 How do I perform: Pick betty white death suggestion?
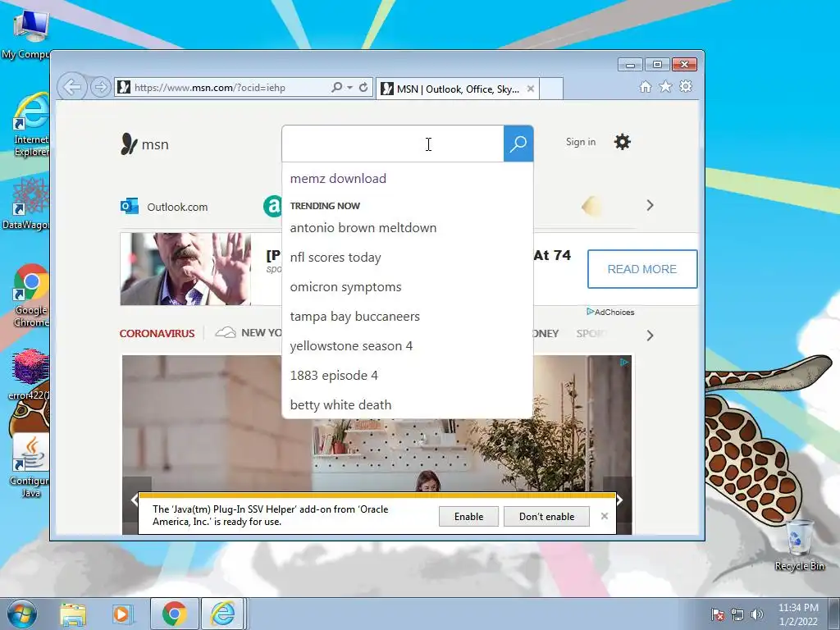340,405
